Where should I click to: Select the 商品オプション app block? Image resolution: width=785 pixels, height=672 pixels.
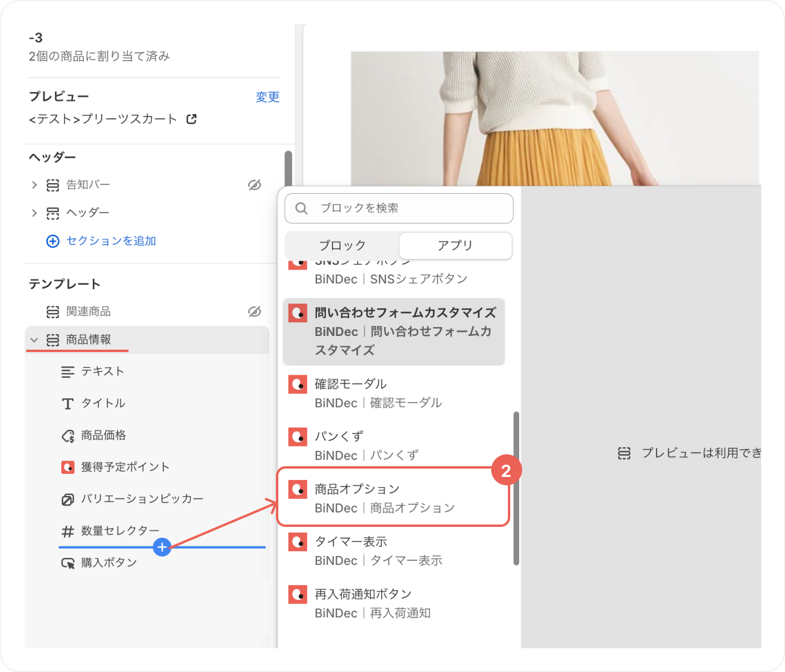pos(393,498)
